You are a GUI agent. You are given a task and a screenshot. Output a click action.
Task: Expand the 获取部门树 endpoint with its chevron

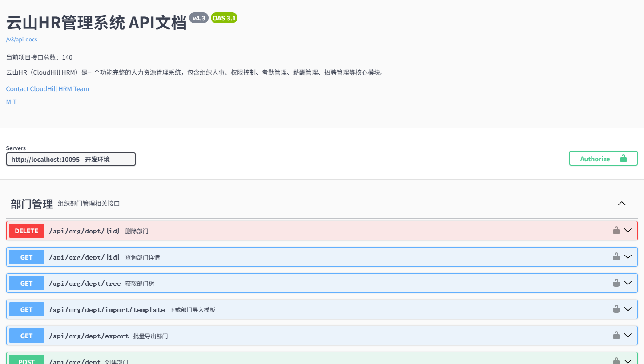point(628,283)
